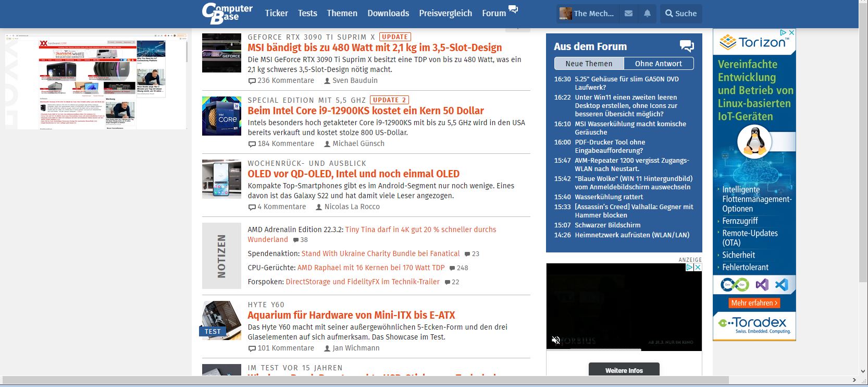Open the 22 comments bubble on Forspoken note
The width and height of the screenshot is (868, 387).
452,282
